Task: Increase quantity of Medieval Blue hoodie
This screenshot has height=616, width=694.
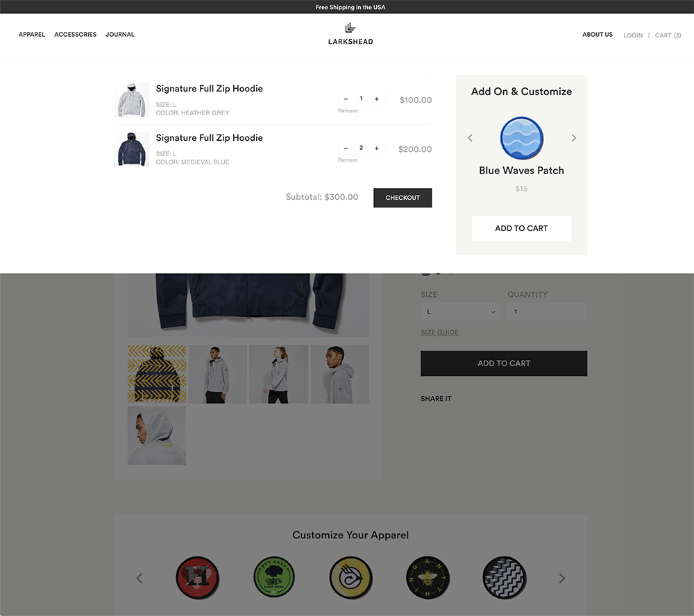Action: tap(376, 148)
